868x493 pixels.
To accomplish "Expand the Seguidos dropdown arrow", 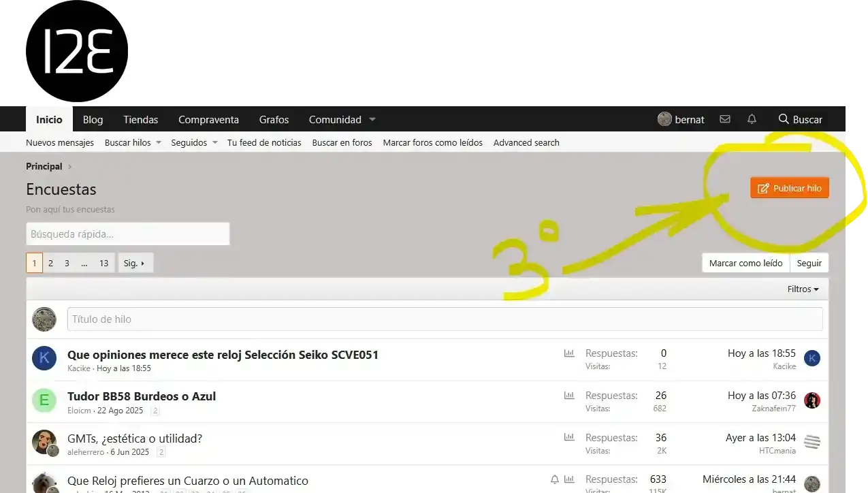I will tap(214, 142).
